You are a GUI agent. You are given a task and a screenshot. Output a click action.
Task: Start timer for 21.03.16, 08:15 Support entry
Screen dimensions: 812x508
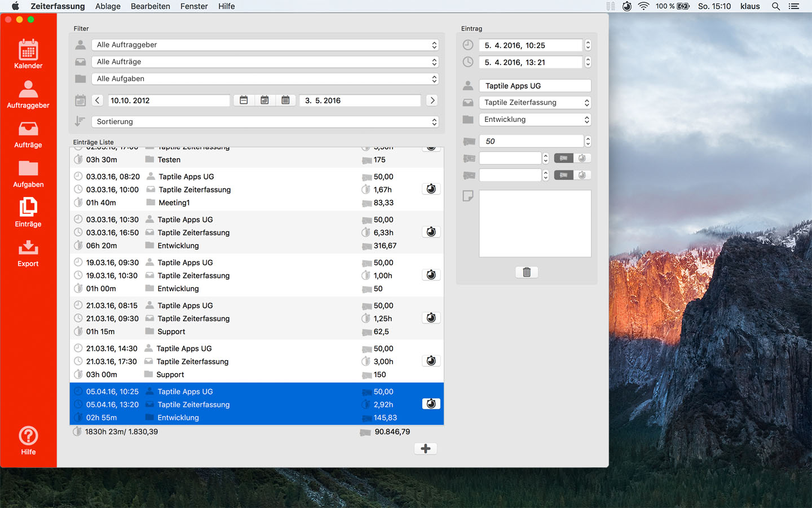[431, 318]
